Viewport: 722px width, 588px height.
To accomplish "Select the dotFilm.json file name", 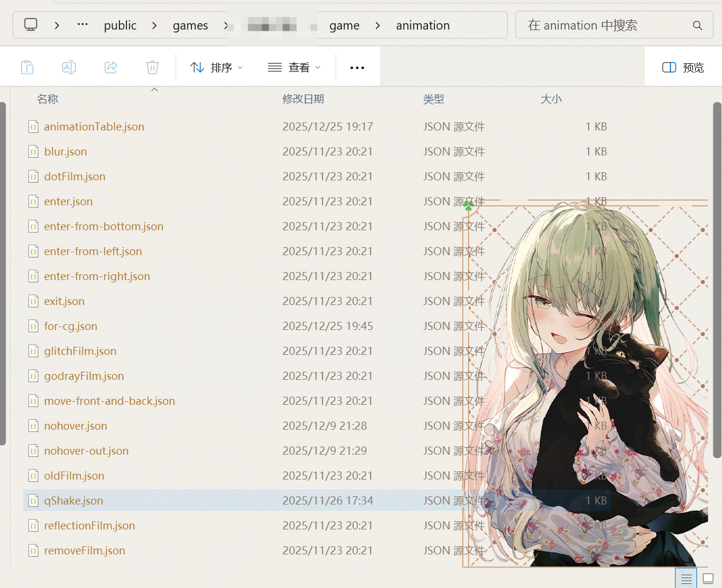I will tap(75, 176).
